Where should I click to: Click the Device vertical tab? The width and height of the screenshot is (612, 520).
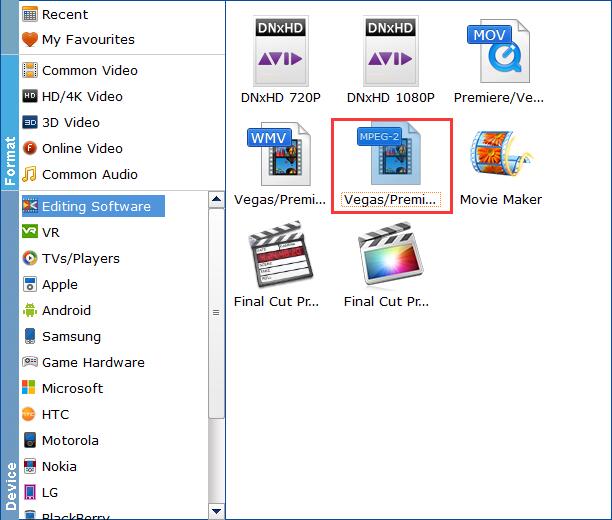click(10, 485)
